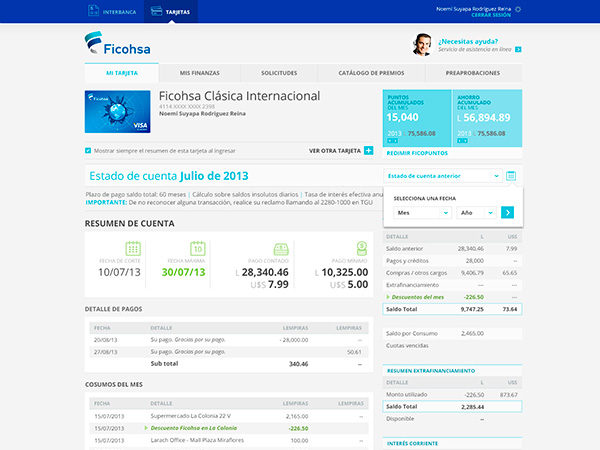The image size is (600, 450).
Task: Select Monto utilizado row
Action: tap(452, 395)
